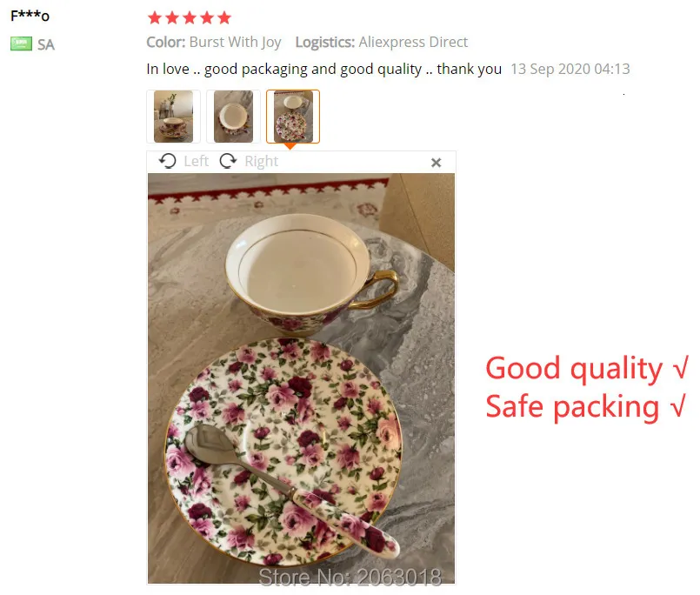Viewport: 700px width, 595px height.
Task: Click the enlarged teacup and saucer photo
Action: (302, 378)
